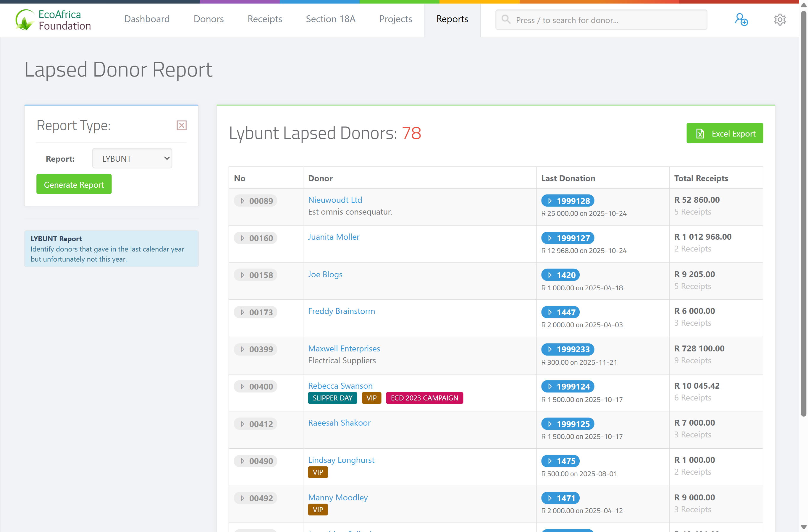The width and height of the screenshot is (808, 532).
Task: Go to the Dashboard tab
Action: [147, 19]
